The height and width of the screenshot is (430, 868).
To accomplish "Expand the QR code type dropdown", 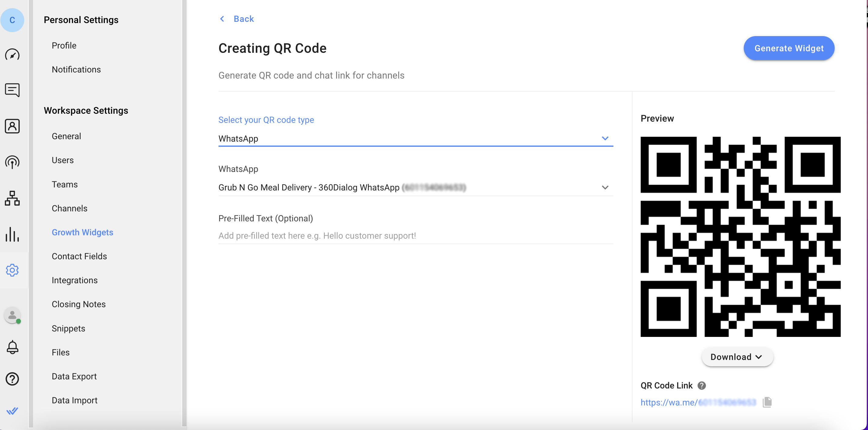I will click(x=606, y=139).
